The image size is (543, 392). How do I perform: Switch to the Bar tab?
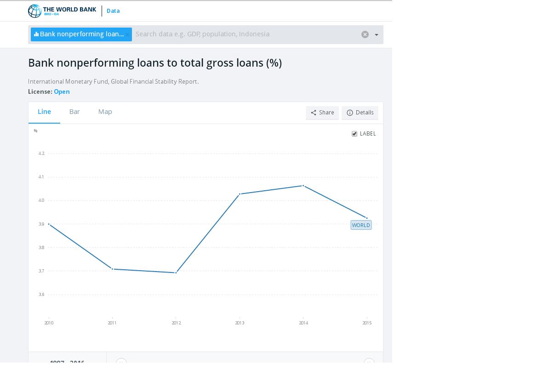click(x=74, y=112)
